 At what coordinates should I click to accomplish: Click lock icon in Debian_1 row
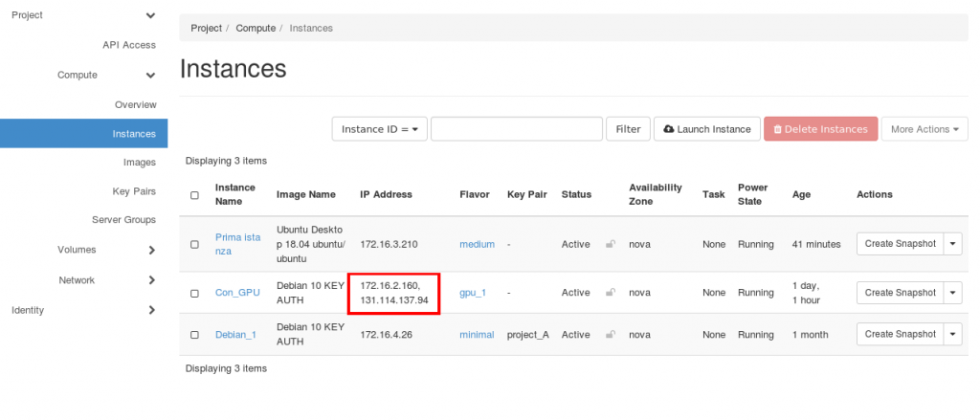(610, 335)
